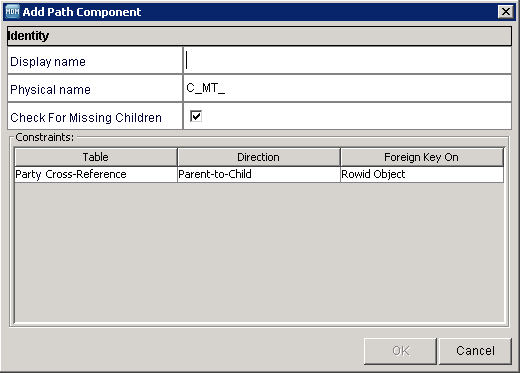This screenshot has width=520, height=373.
Task: Click the OK button
Action: click(x=400, y=351)
